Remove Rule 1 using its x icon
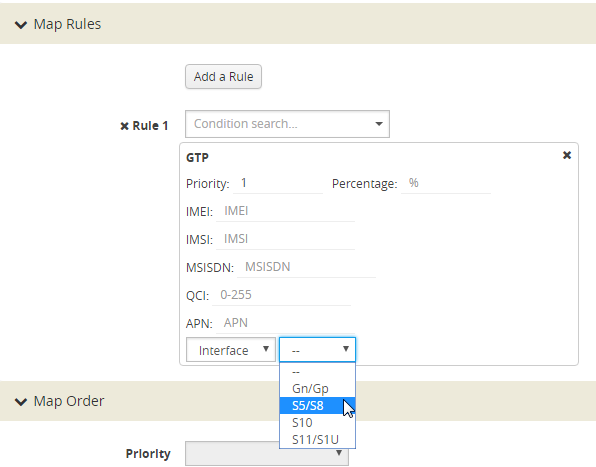Image resolution: width=596 pixels, height=467 pixels. 124,126
